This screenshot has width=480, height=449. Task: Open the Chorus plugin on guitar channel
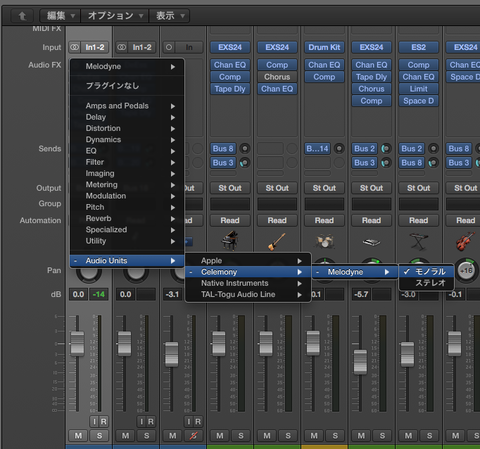tap(277, 77)
